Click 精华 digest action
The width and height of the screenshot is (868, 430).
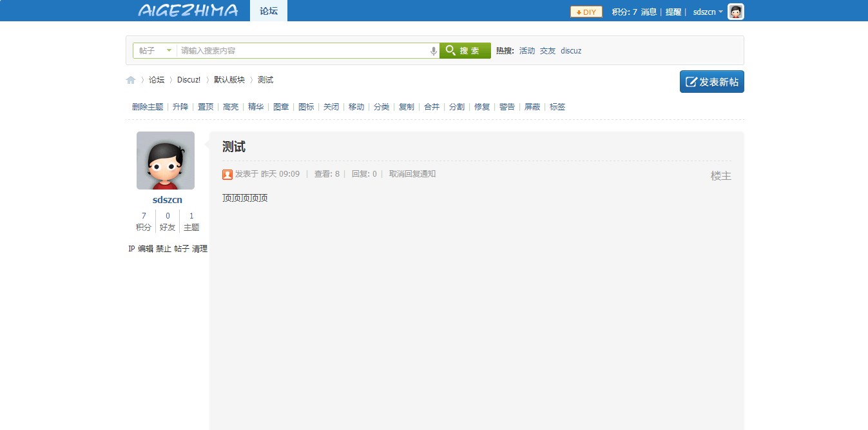point(256,107)
